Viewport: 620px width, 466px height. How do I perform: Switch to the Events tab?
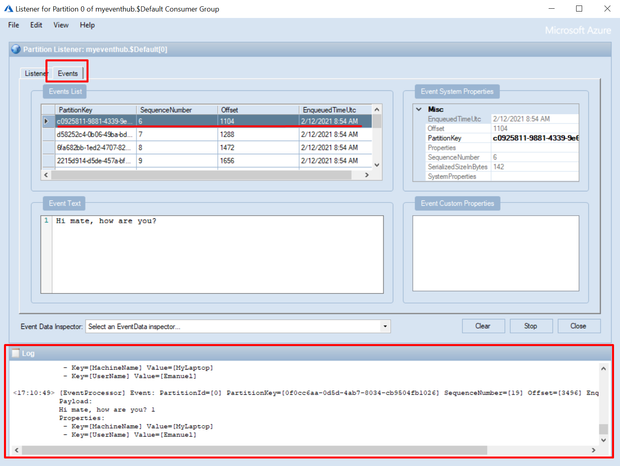(68, 73)
